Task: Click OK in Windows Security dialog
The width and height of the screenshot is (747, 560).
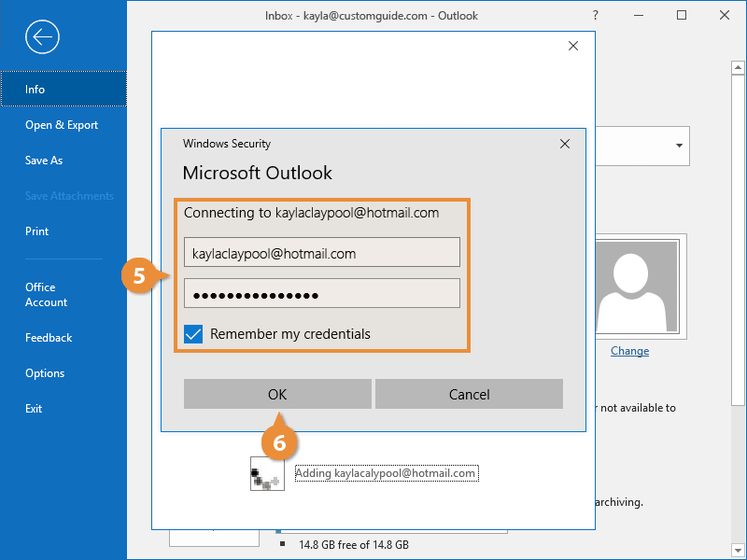Action: [277, 394]
